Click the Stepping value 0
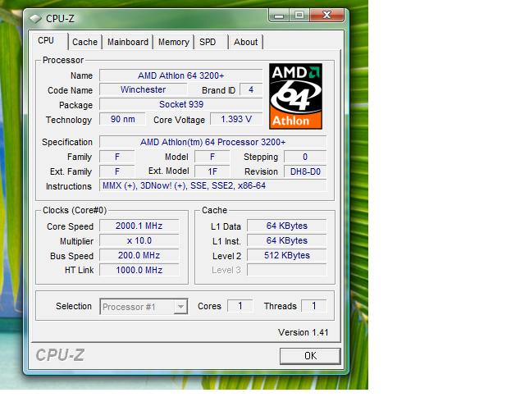 point(305,157)
